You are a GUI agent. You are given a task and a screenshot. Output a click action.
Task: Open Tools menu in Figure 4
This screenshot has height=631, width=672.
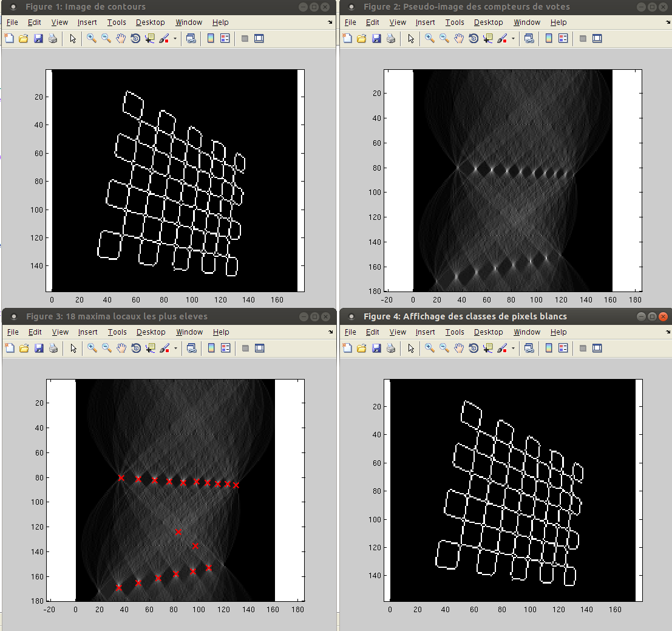pos(455,332)
